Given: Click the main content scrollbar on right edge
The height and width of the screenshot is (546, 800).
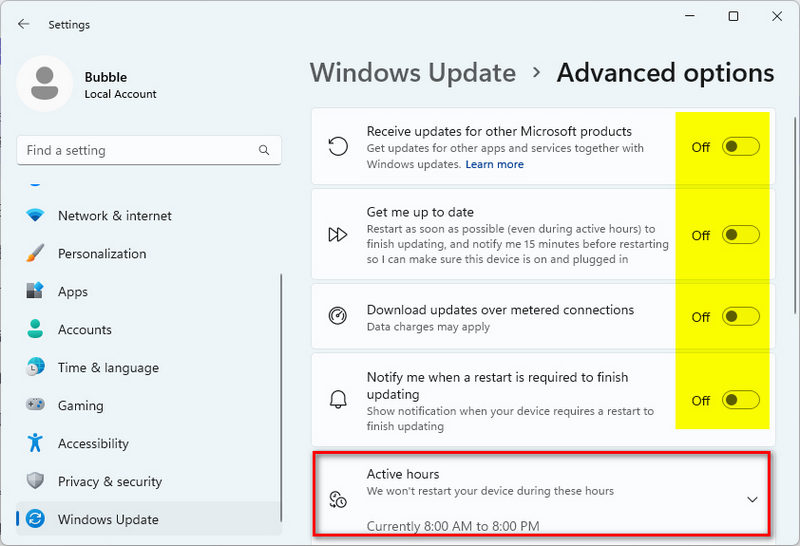Looking at the screenshot, I should [795, 214].
